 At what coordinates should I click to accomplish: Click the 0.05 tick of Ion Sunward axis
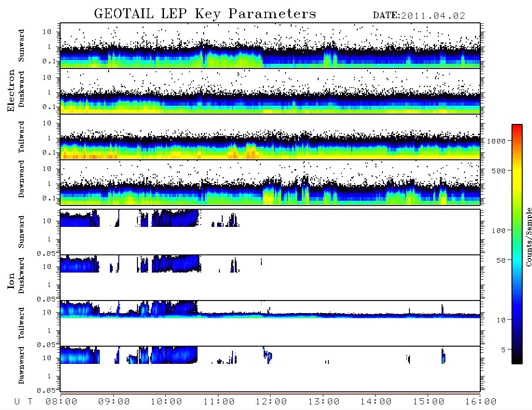[46, 253]
